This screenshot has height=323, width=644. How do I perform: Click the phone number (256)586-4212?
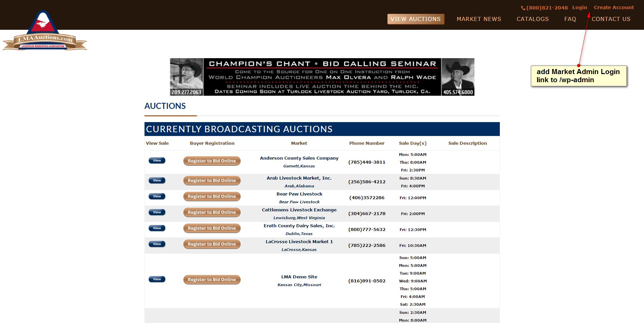[367, 182]
